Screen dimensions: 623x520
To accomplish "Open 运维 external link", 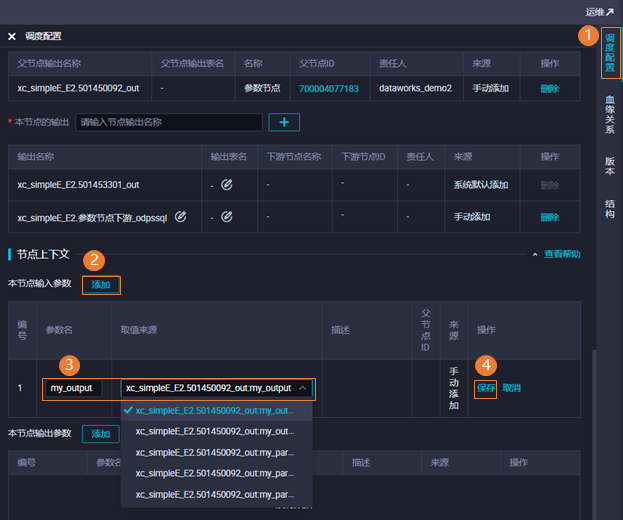I will tap(599, 12).
